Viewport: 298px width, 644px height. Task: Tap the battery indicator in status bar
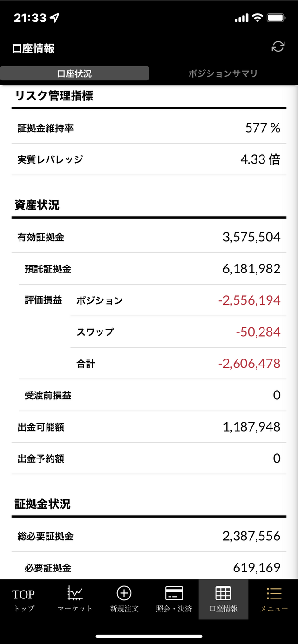[276, 18]
